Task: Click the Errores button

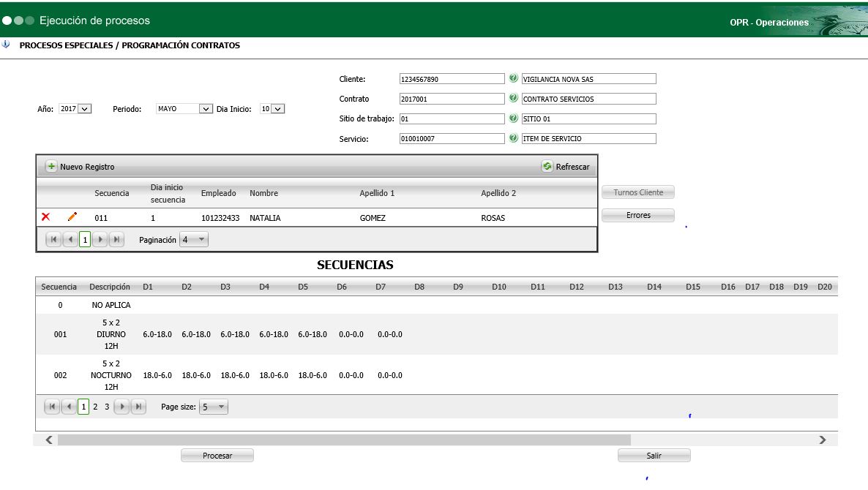Action: point(637,215)
